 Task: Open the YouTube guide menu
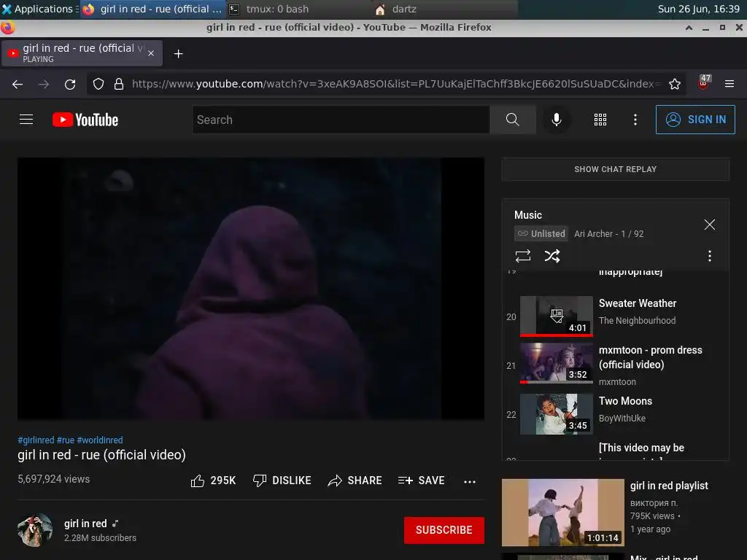coord(26,120)
